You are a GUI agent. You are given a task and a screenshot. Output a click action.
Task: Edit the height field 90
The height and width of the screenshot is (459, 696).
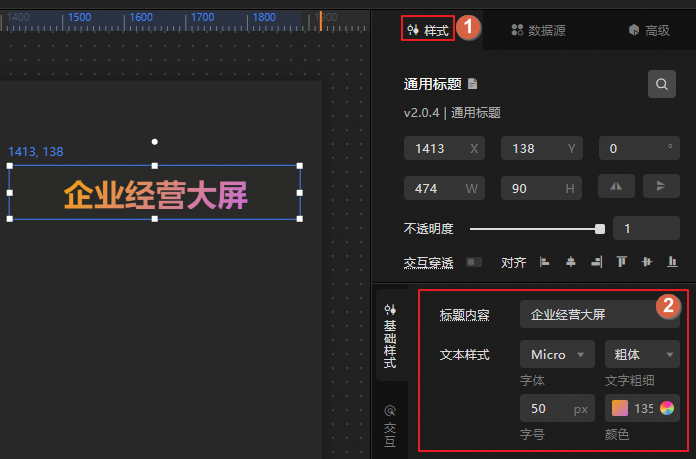click(x=542, y=188)
